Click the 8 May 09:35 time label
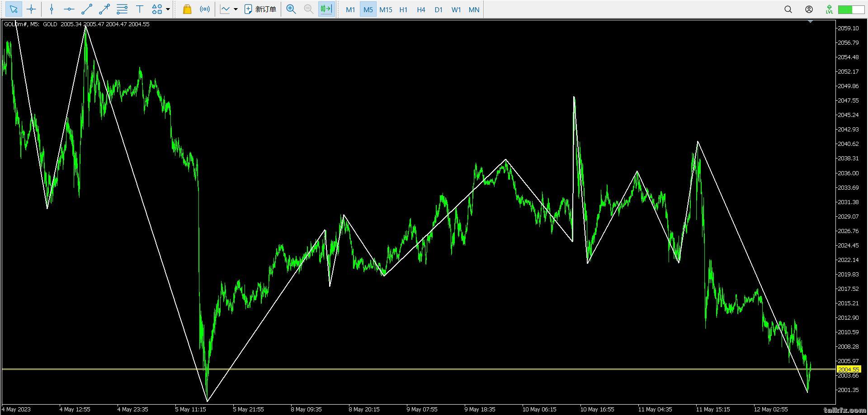Viewport: 868px width, 415px height. click(x=306, y=410)
